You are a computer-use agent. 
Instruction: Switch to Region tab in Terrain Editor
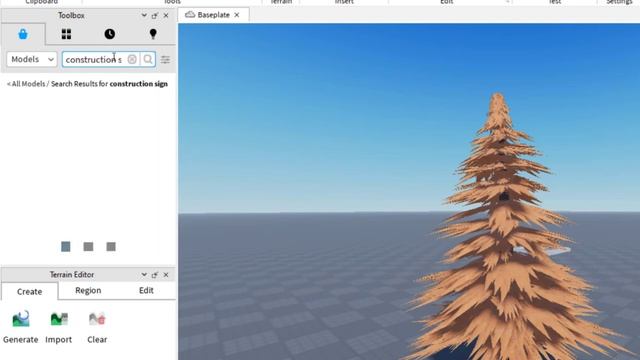(x=88, y=290)
